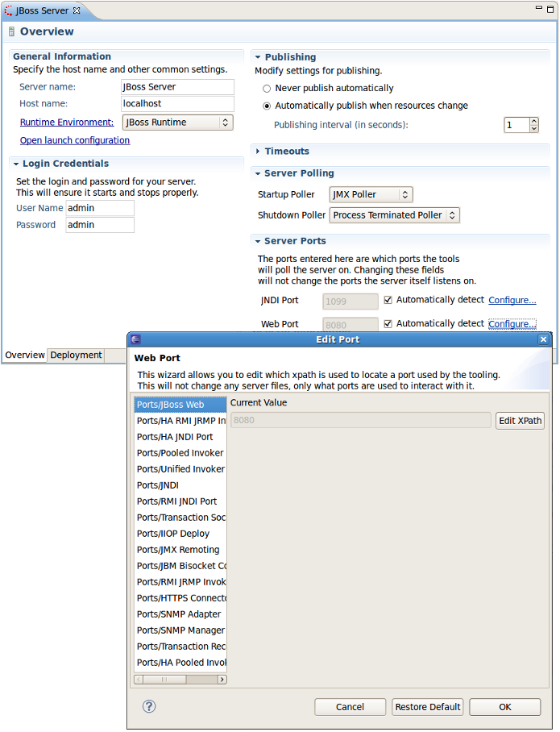Image resolution: width=560 pixels, height=732 pixels.
Task: Click the Server name input field
Action: (x=177, y=87)
